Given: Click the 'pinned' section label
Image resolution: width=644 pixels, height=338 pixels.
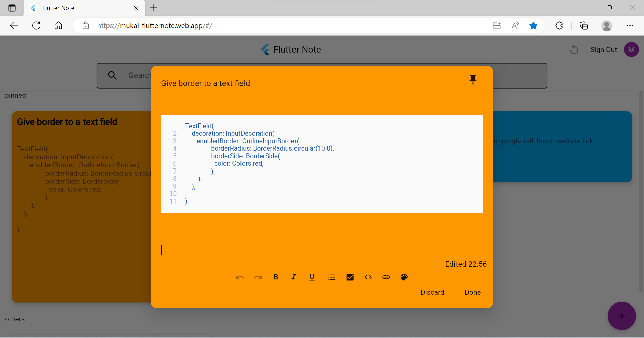Looking at the screenshot, I should pyautogui.click(x=15, y=95).
